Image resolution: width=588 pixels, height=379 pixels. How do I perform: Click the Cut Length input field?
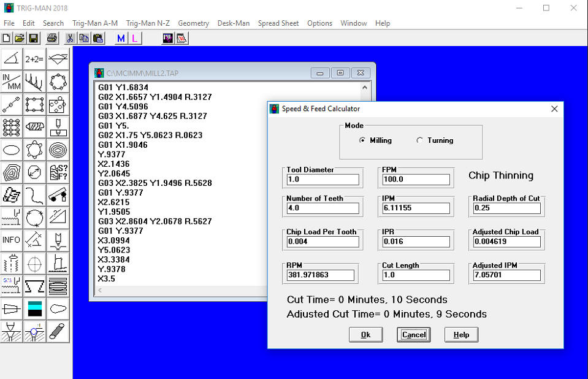pyautogui.click(x=416, y=275)
